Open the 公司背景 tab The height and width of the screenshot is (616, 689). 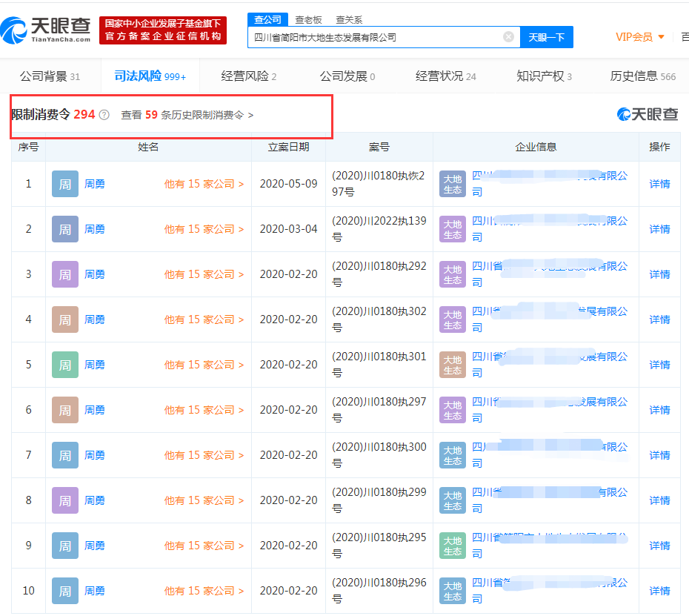pos(50,76)
